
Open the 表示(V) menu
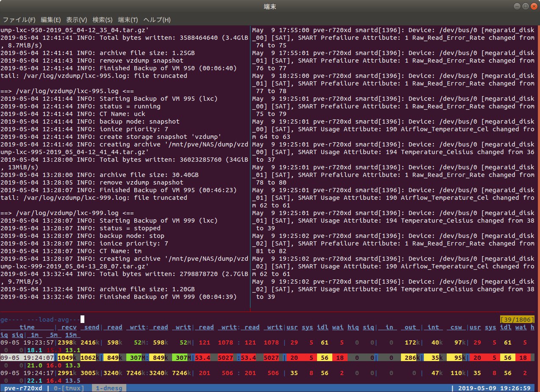(77, 20)
